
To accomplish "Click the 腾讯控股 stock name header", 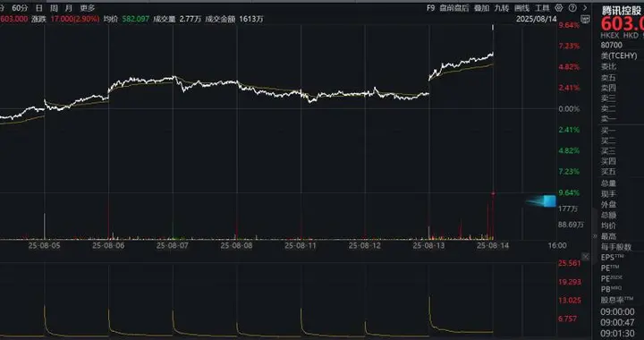I will pyautogui.click(x=621, y=11).
